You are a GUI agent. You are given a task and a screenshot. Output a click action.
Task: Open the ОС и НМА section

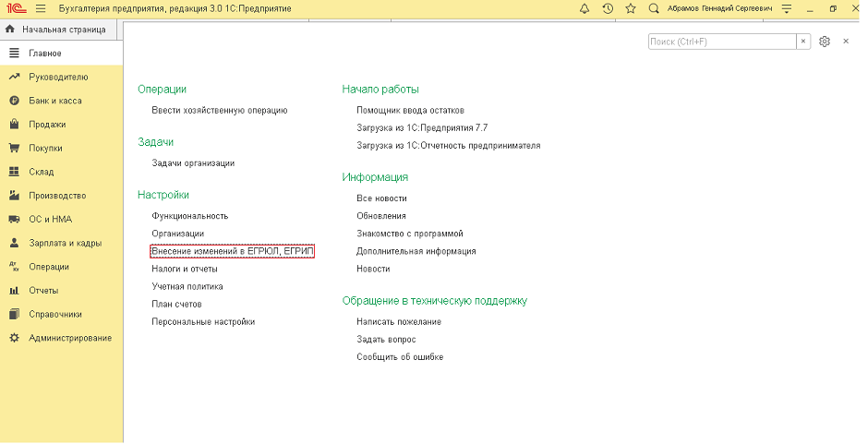(61, 220)
